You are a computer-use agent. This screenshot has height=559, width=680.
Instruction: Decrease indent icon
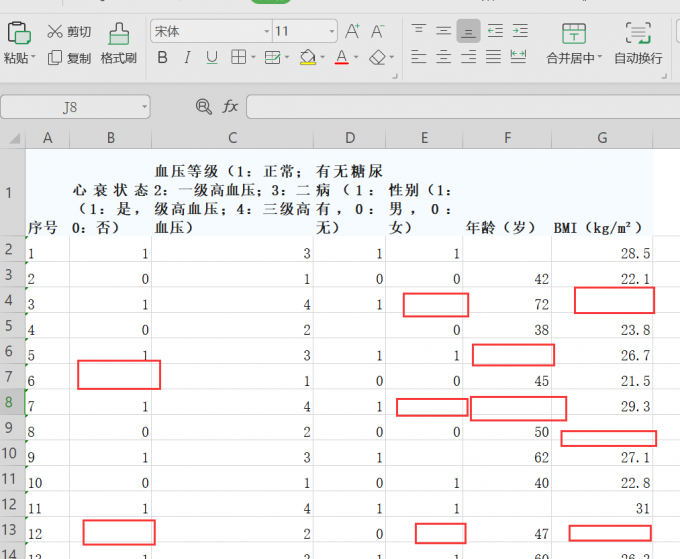click(x=495, y=31)
